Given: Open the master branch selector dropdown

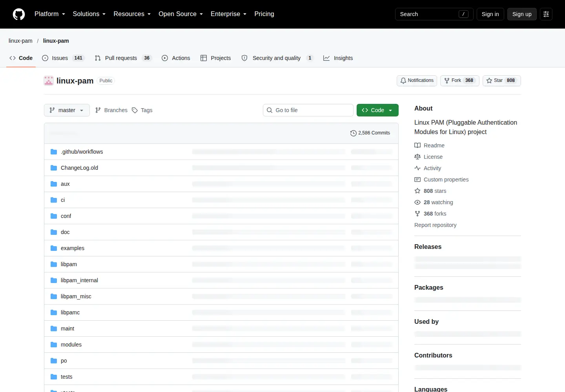Looking at the screenshot, I should pos(67,110).
